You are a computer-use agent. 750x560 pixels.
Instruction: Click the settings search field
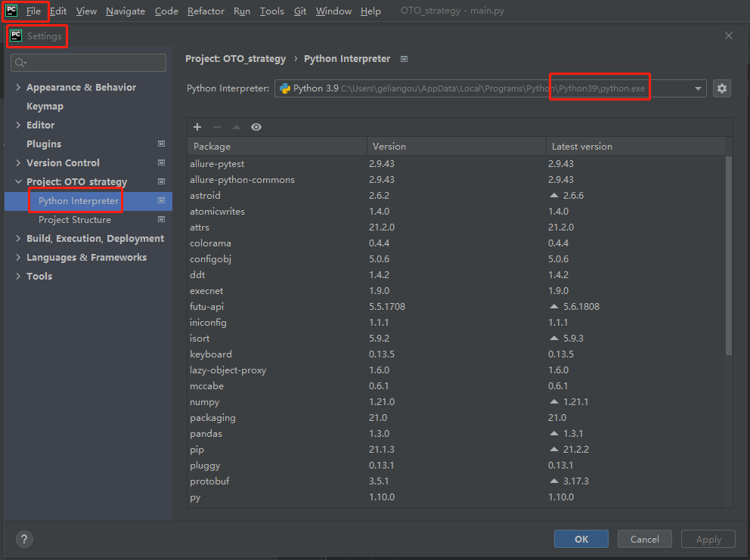[x=88, y=63]
